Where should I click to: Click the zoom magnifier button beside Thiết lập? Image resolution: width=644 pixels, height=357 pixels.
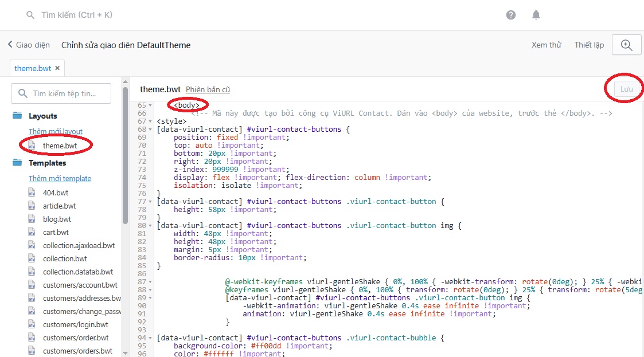click(x=626, y=45)
